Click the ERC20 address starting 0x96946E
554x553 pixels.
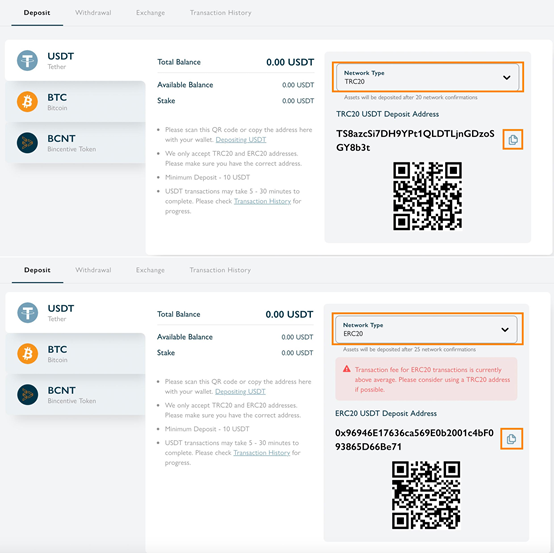(x=414, y=440)
